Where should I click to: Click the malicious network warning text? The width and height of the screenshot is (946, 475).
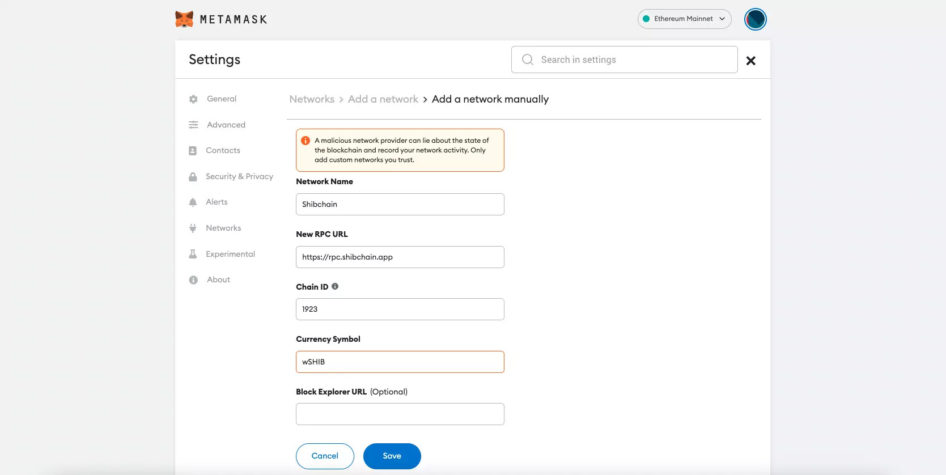coord(402,150)
